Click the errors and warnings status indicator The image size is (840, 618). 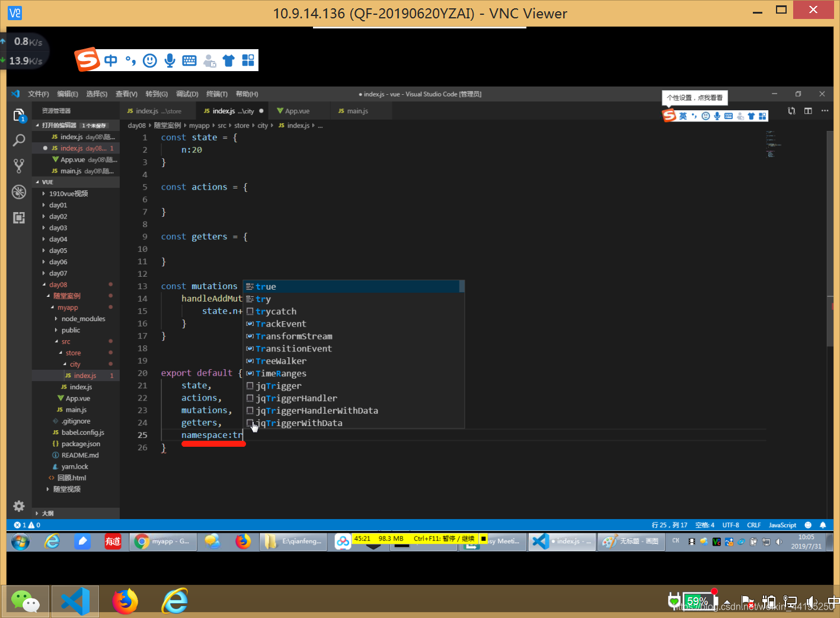(x=27, y=525)
